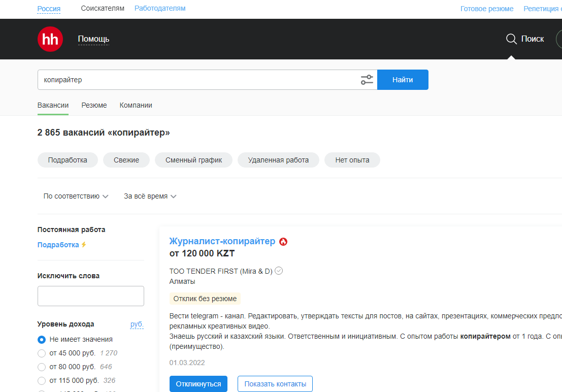Image resolution: width=562 pixels, height=392 pixels.
Task: Change region from Россия
Action: click(x=49, y=9)
